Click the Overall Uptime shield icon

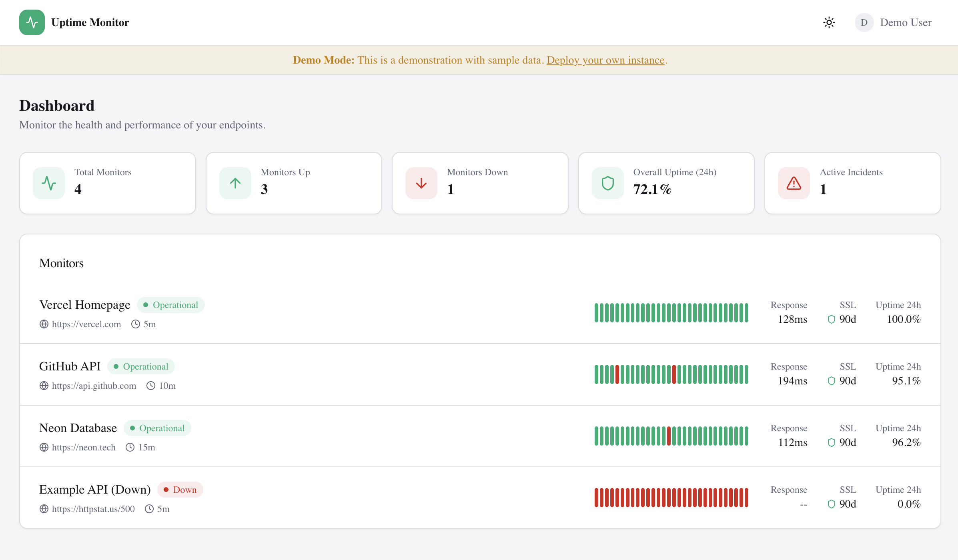pos(607,183)
